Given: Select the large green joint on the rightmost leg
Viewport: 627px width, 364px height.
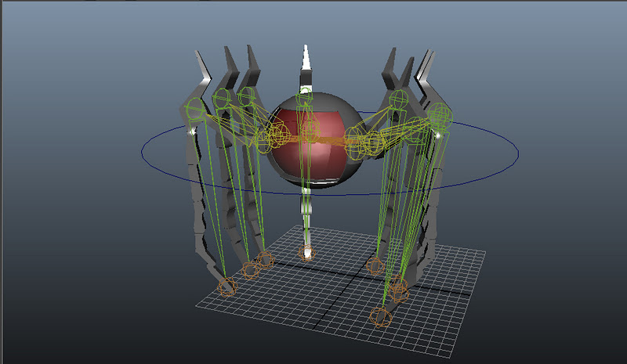Looking at the screenshot, I should pos(440,116).
